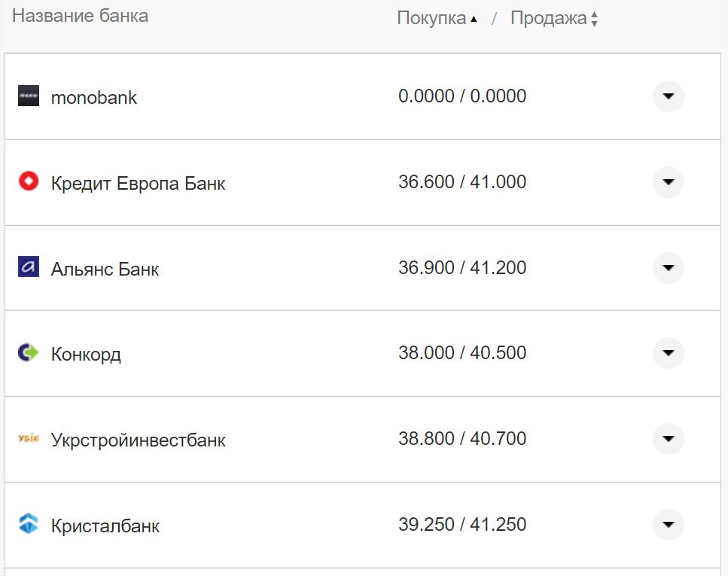Open the monobank bank name link

pos(94,98)
